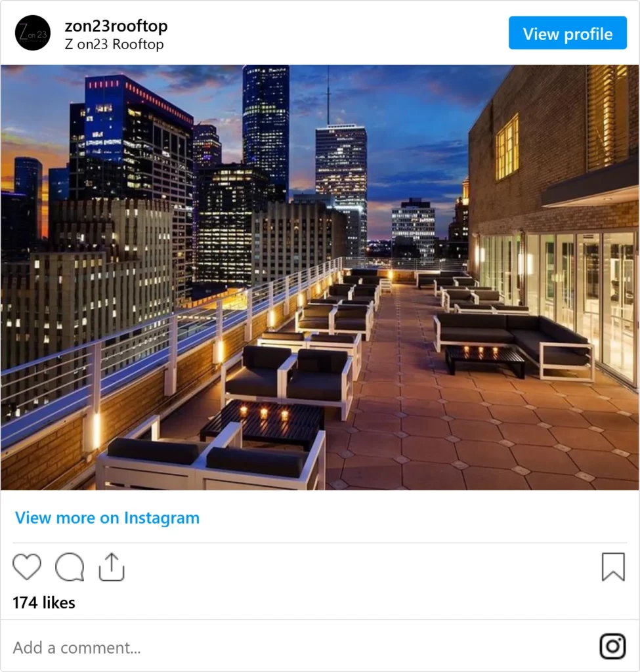Viewport: 640px width, 672px height.
Task: Share the post using the share arrow icon
Action: (x=112, y=566)
